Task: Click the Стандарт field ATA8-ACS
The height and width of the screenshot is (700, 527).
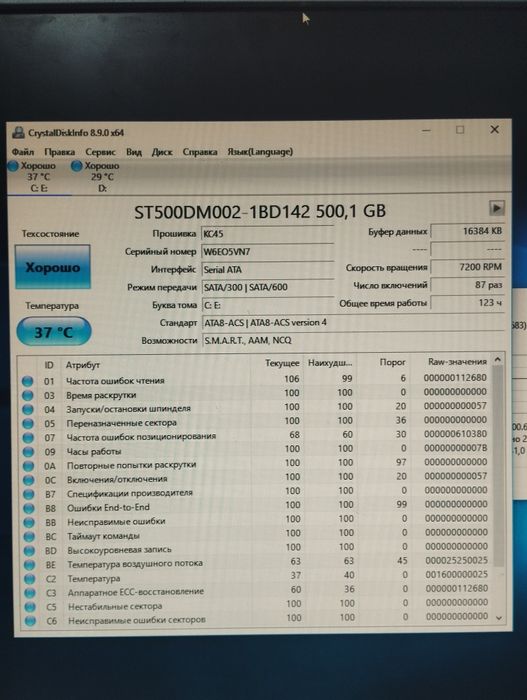Action: pyautogui.click(x=353, y=322)
